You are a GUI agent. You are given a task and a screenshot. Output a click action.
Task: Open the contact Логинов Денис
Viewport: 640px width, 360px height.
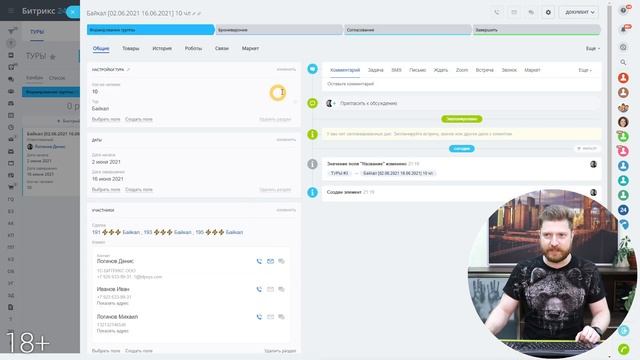[115, 261]
